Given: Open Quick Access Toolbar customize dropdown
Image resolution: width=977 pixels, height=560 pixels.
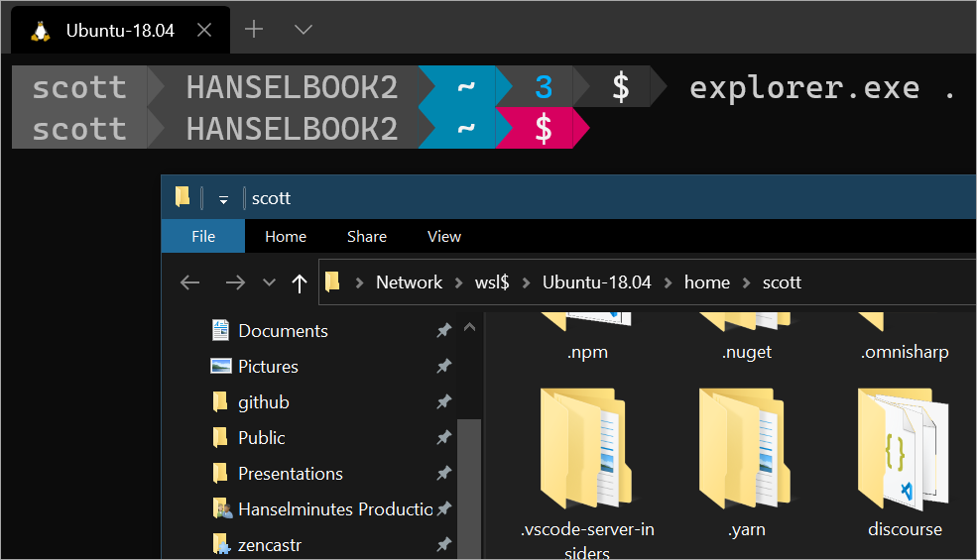Looking at the screenshot, I should point(223,200).
